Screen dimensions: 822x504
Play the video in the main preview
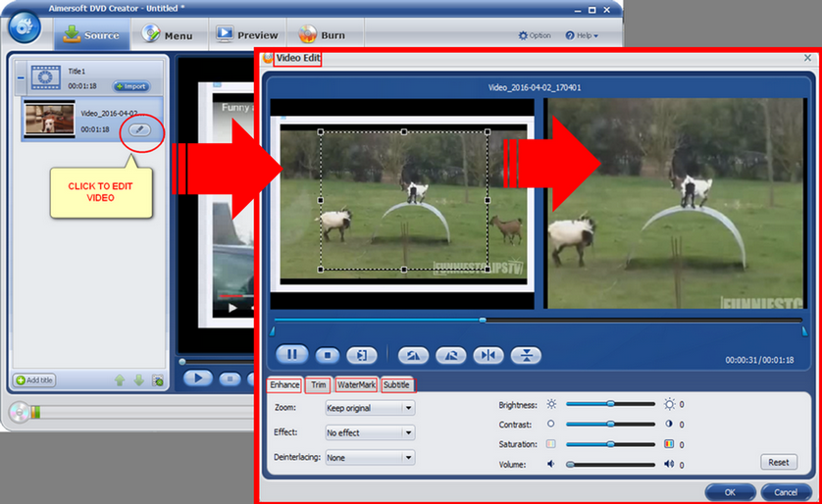coord(197,378)
